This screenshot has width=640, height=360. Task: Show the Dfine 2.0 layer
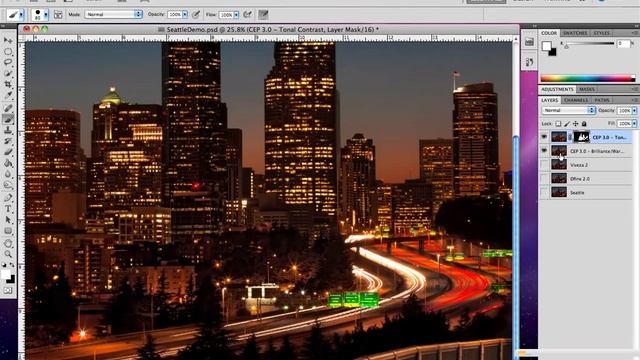point(544,179)
